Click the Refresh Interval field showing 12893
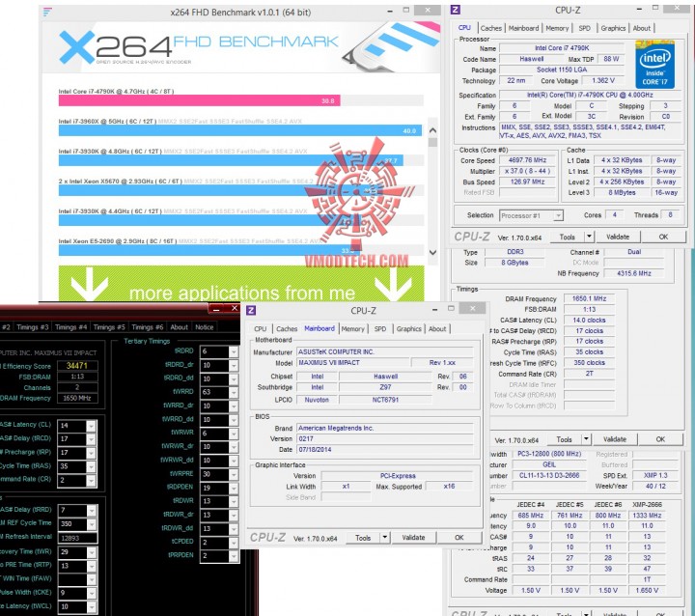The image size is (695, 616). point(77,538)
